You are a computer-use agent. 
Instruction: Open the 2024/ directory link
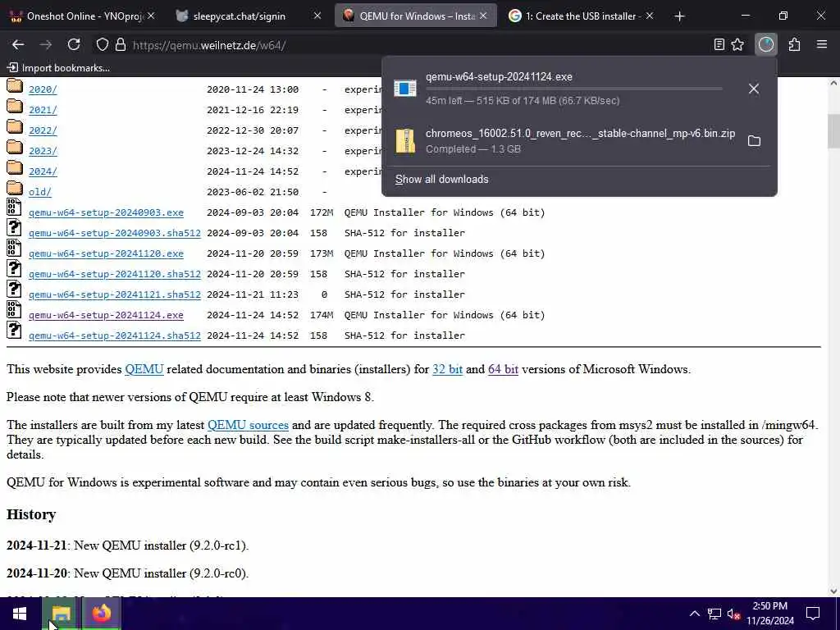pyautogui.click(x=43, y=171)
